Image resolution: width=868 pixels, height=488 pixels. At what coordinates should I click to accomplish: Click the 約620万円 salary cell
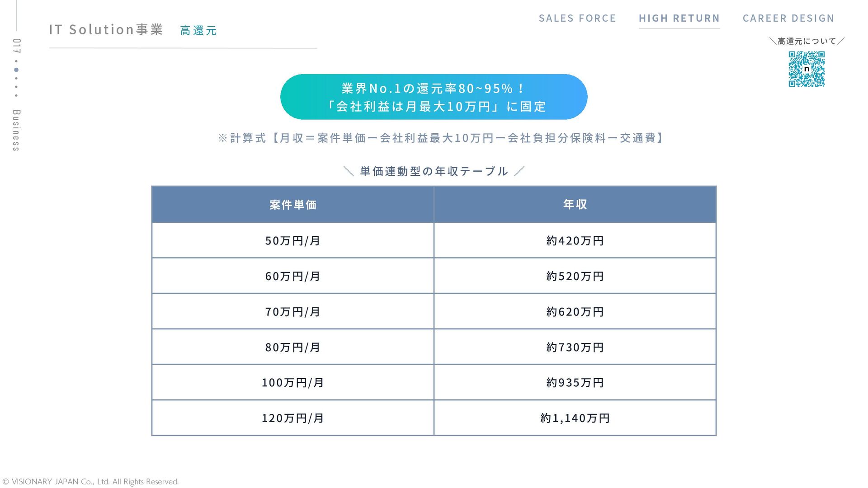point(575,311)
